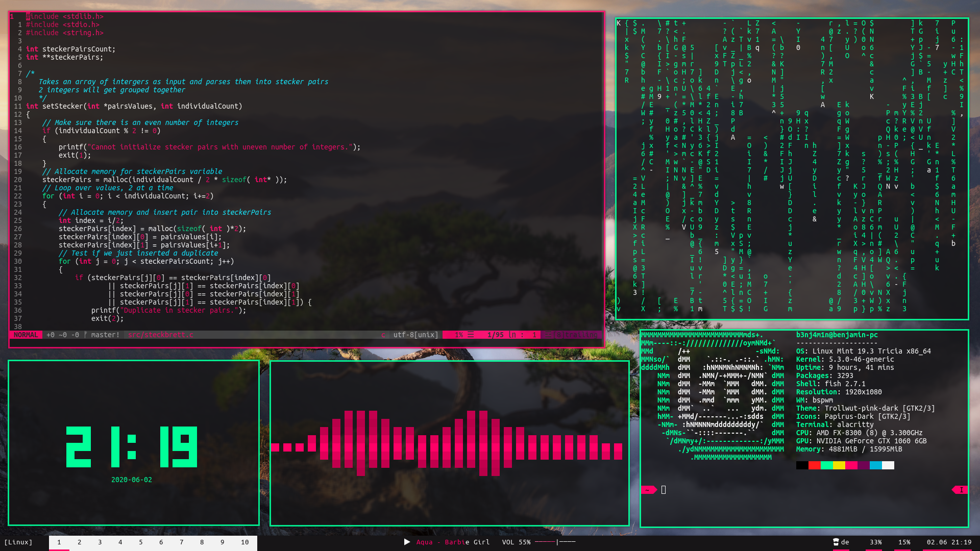Screen dimensions: 980x551
Task: Click the keyboard layout icon next to 'de'
Action: (x=836, y=542)
